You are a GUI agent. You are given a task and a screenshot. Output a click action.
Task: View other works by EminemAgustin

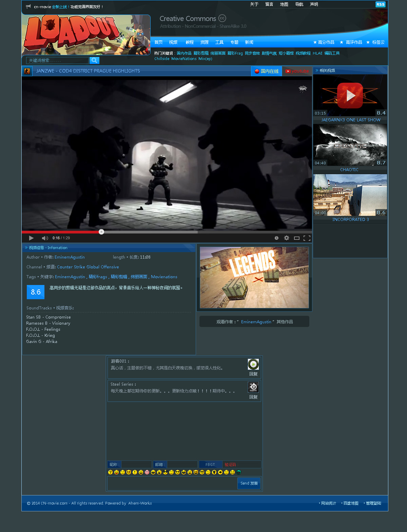click(x=254, y=322)
